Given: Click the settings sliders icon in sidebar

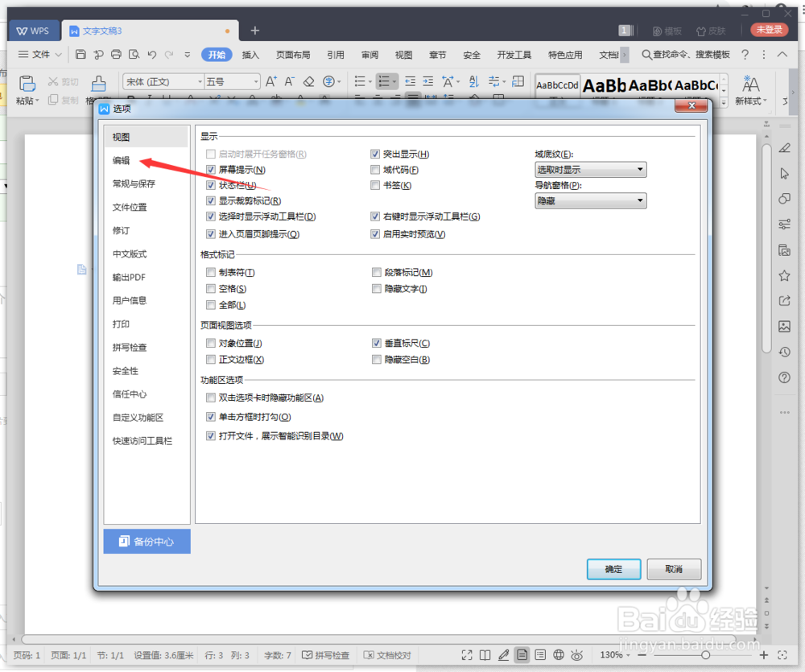Looking at the screenshot, I should click(x=784, y=224).
